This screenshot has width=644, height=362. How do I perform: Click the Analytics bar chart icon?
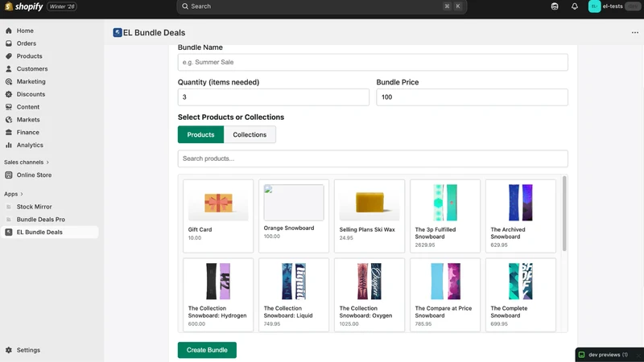[x=9, y=146]
